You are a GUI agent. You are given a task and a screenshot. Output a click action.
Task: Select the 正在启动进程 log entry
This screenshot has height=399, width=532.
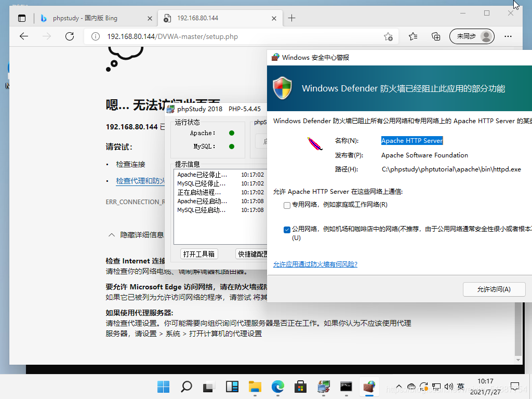(x=220, y=192)
